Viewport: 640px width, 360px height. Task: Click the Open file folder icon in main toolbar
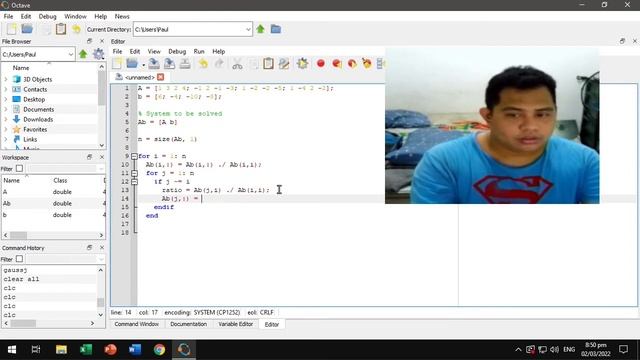tap(27, 29)
